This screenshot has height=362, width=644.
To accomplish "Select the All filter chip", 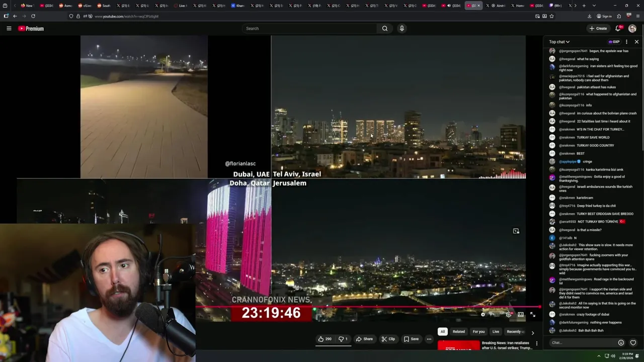I will (x=443, y=332).
